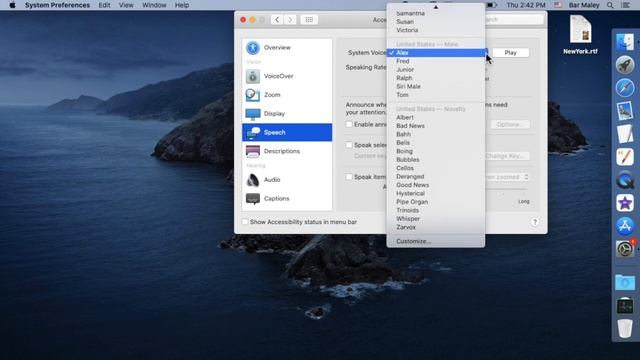Click the Bar Maley user menu

[584, 5]
